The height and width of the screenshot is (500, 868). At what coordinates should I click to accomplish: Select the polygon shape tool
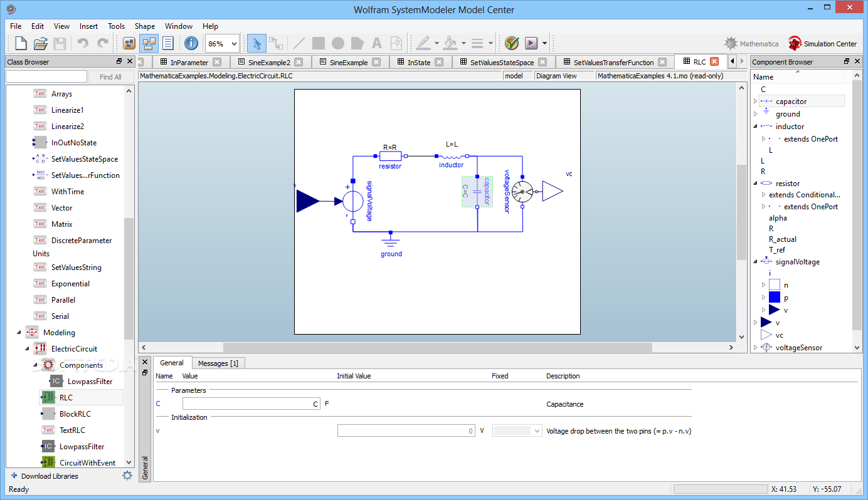(357, 43)
